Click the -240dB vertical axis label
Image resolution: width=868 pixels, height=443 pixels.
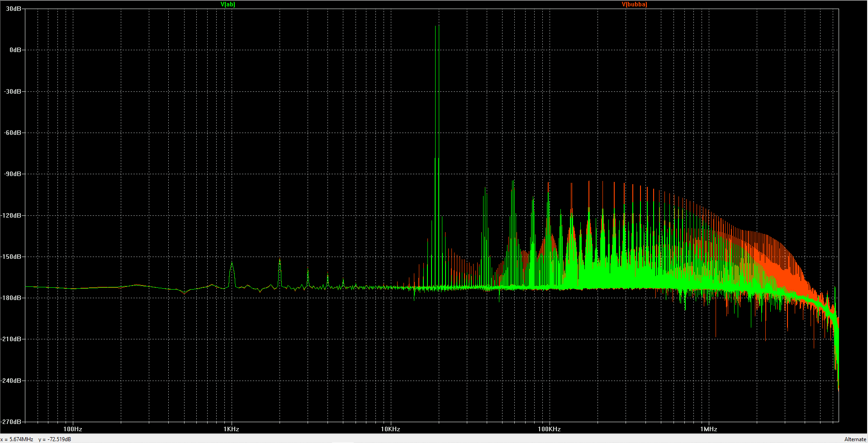pos(12,381)
